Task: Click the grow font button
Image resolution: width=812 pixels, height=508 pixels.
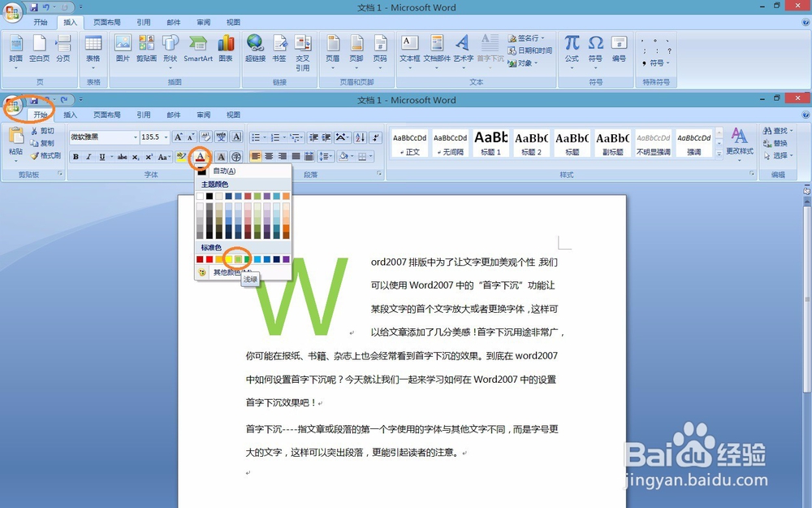Action: pos(178,137)
